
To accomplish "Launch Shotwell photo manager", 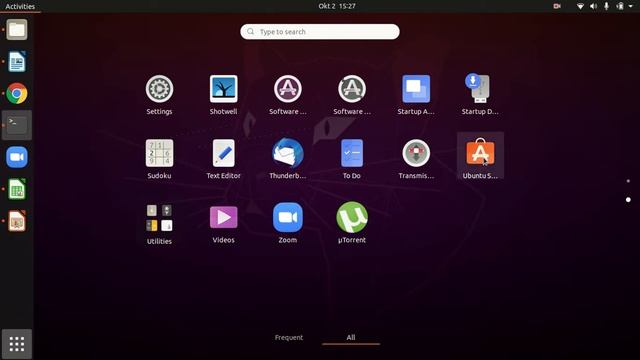I will coord(223,89).
